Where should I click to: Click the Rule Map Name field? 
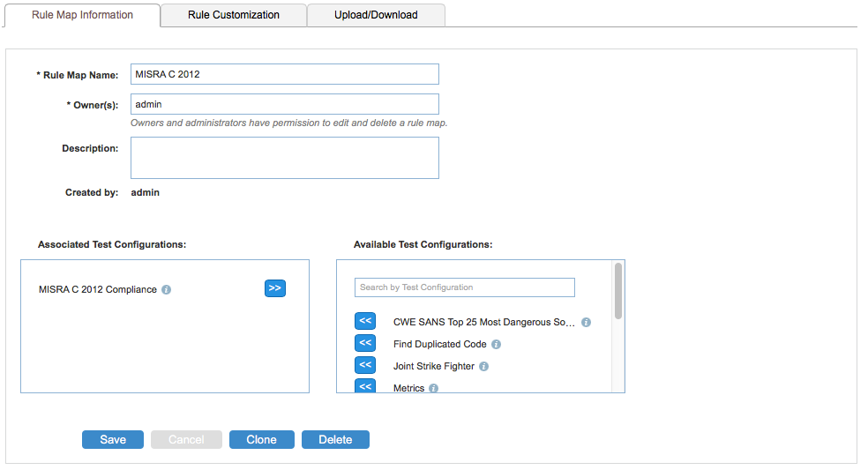[285, 74]
